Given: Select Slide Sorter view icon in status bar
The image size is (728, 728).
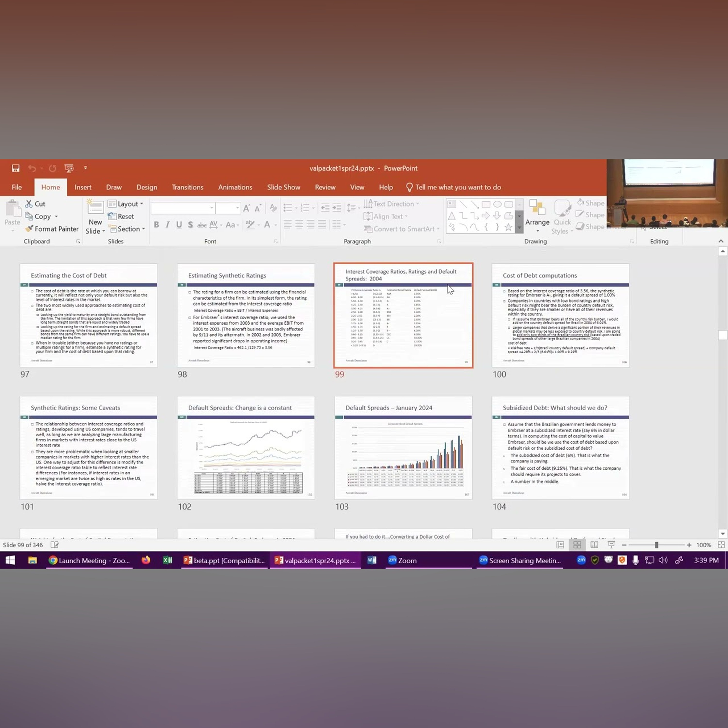Looking at the screenshot, I should click(577, 545).
